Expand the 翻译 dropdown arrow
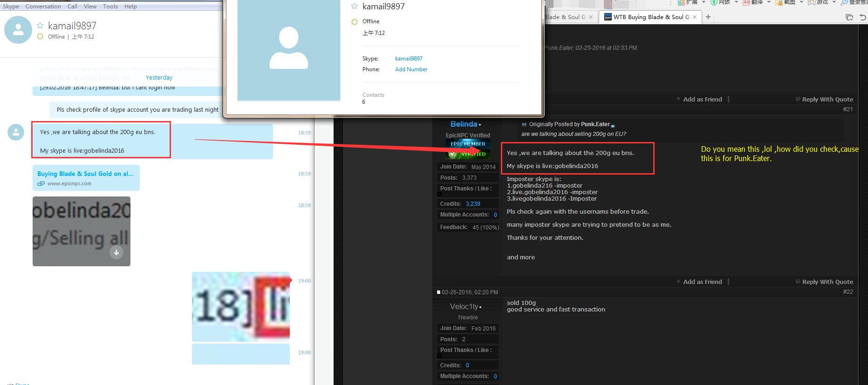 [769, 2]
